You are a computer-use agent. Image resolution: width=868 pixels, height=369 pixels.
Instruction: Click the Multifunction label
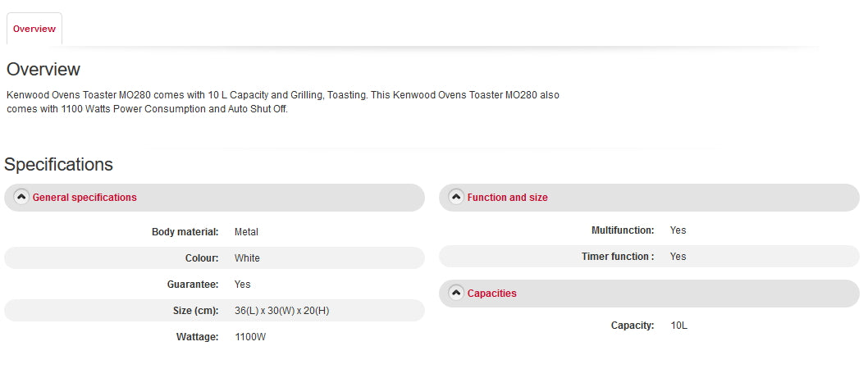623,230
